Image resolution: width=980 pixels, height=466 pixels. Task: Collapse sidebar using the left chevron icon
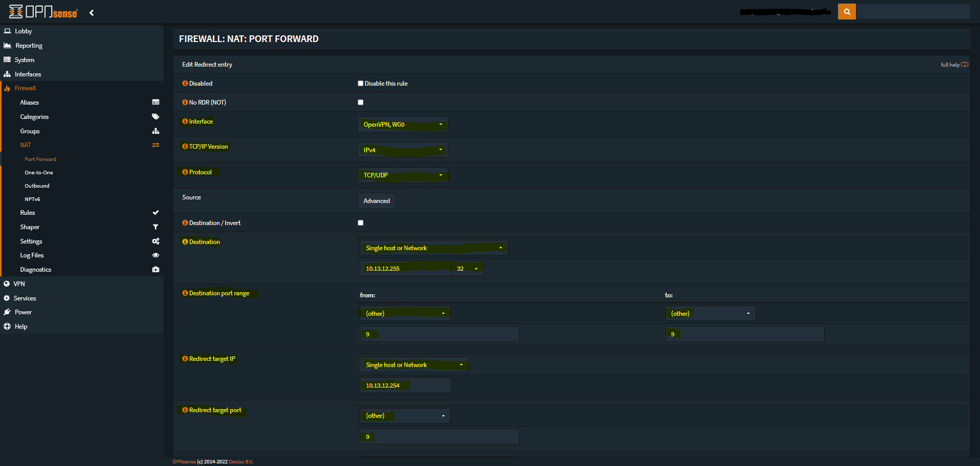click(x=92, y=13)
